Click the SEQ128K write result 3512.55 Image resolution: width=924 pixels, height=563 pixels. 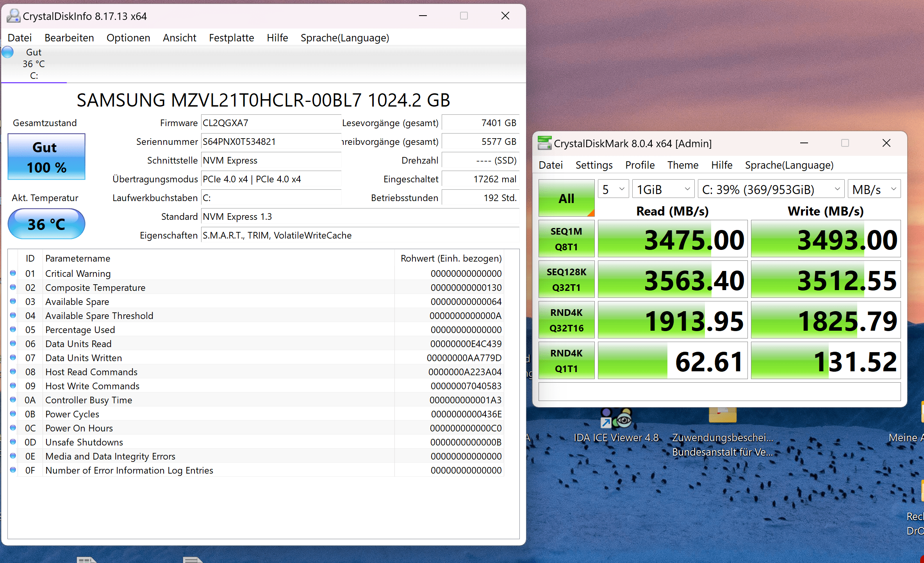(x=826, y=279)
